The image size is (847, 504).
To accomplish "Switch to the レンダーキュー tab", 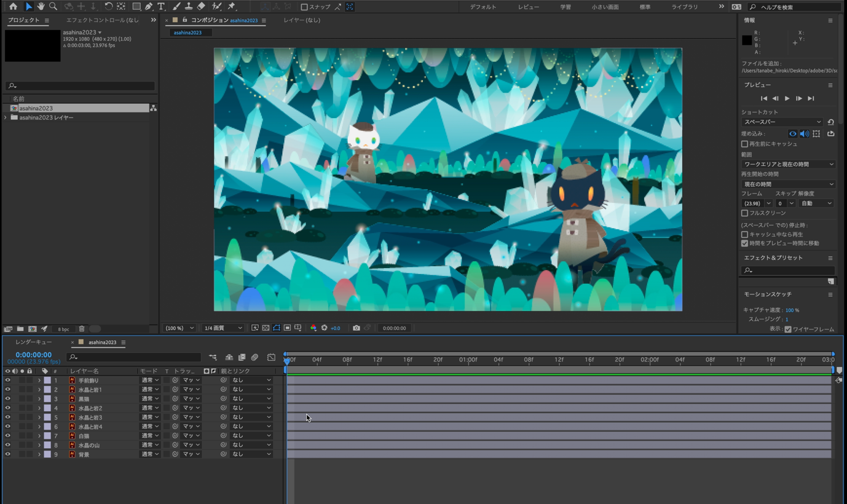I will 34,342.
